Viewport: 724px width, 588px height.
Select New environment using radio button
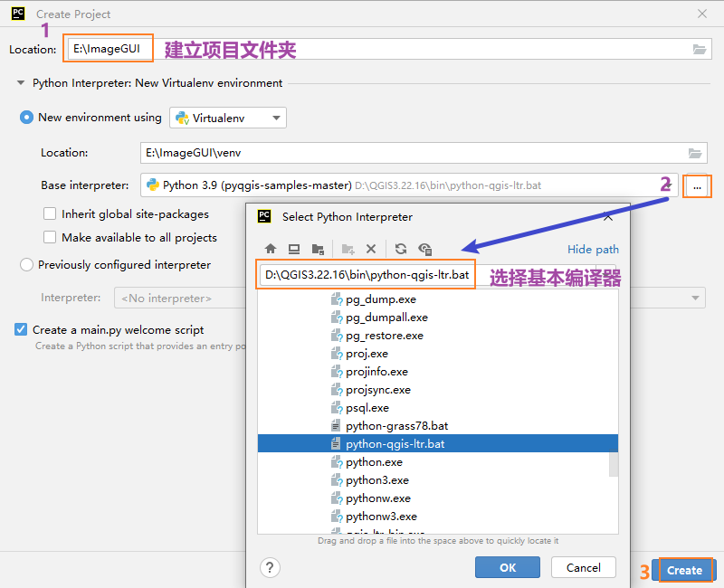tap(26, 118)
